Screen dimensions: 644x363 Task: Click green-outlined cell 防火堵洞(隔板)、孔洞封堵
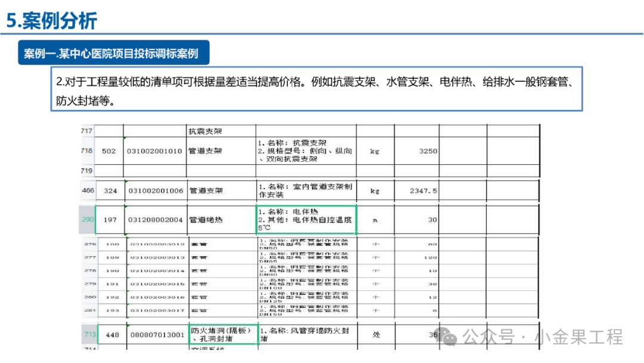[224, 334]
